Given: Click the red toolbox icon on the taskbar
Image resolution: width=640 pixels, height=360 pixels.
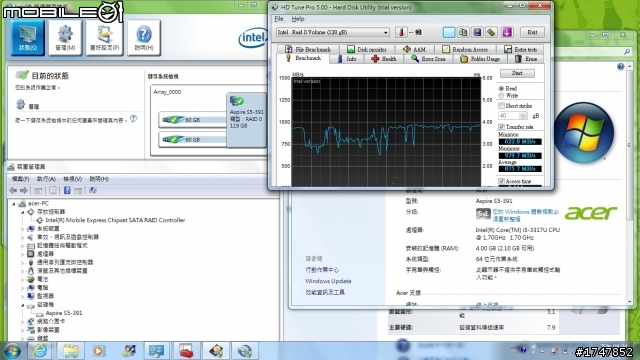Looking at the screenshot, I should pos(186,351).
